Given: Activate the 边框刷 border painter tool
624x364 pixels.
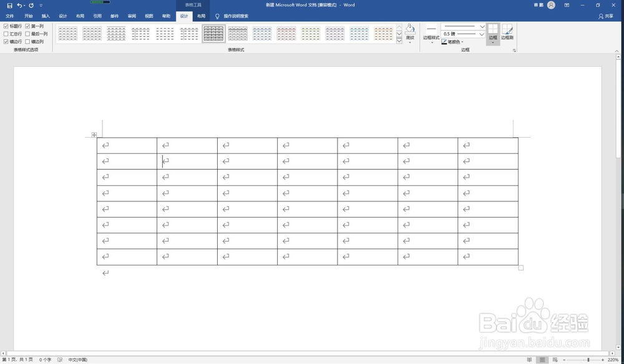Looking at the screenshot, I should click(507, 32).
